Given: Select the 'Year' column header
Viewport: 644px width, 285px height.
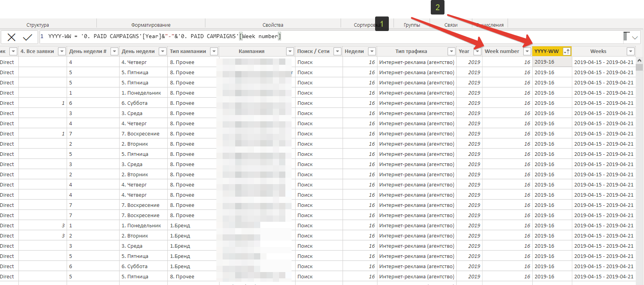Looking at the screenshot, I should click(464, 51).
